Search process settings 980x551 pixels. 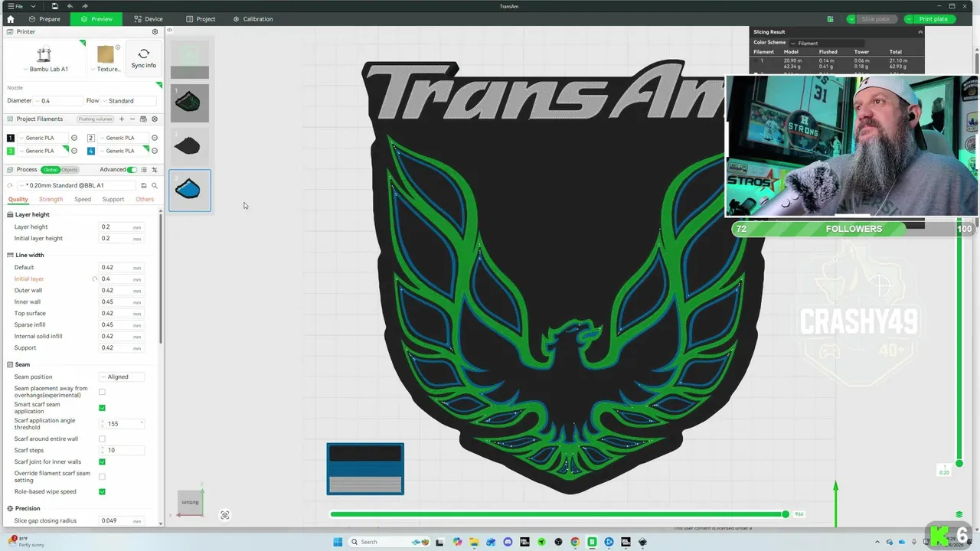pos(155,185)
